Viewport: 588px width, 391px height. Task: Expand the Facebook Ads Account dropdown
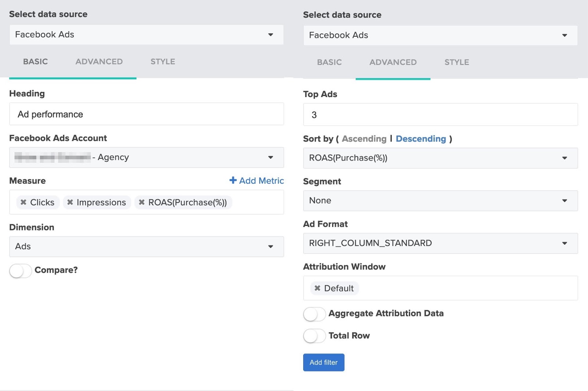[x=146, y=157]
